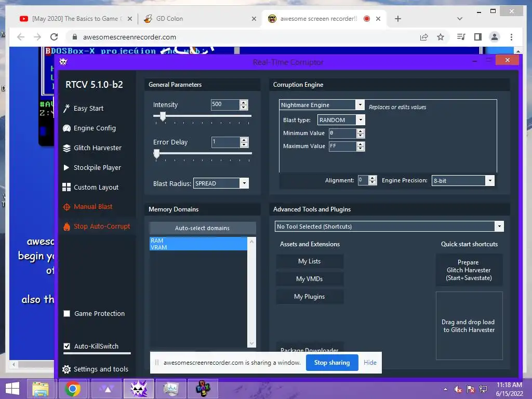Show hidden system tray icons
The width and height of the screenshot is (532, 399).
[x=445, y=389]
